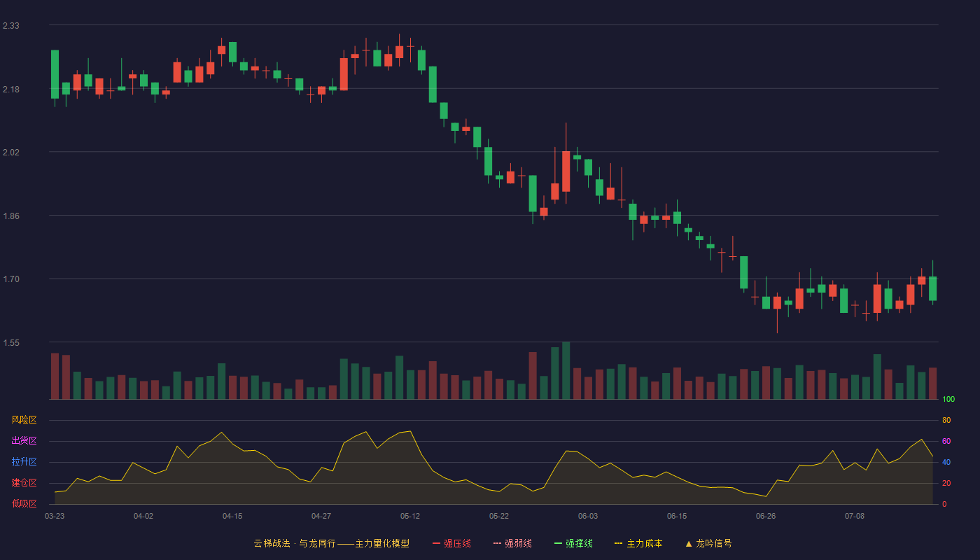Click the 06-15 date label
The height and width of the screenshot is (560, 980).
point(677,516)
